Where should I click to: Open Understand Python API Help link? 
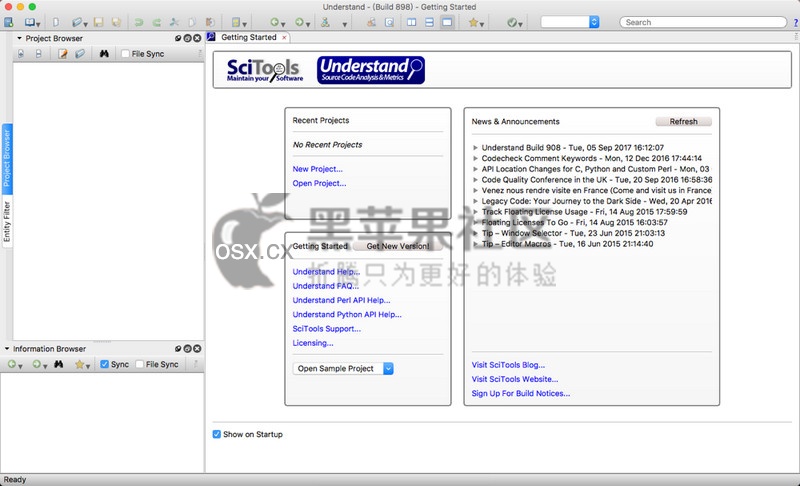tap(347, 315)
